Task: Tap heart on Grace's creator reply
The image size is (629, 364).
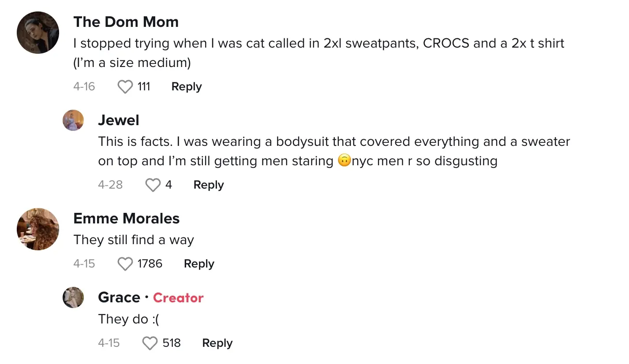Action: point(150,343)
